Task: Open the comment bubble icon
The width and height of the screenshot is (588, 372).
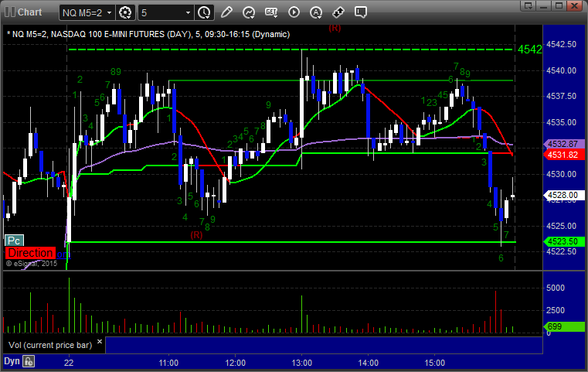Action: coord(361,12)
